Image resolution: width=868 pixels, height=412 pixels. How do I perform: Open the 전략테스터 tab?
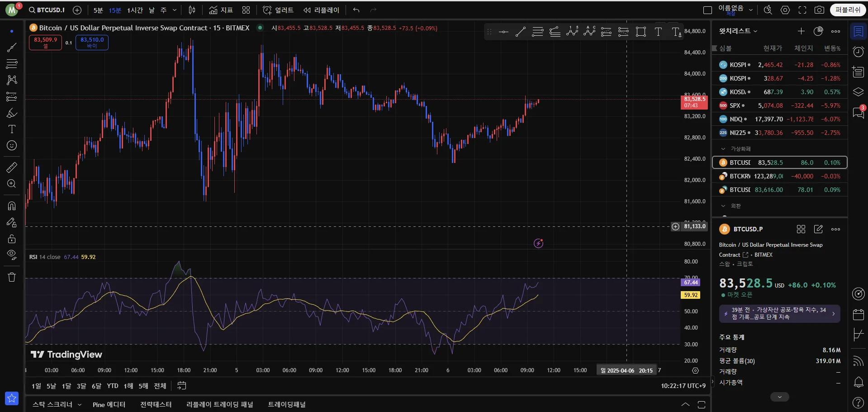point(156,404)
